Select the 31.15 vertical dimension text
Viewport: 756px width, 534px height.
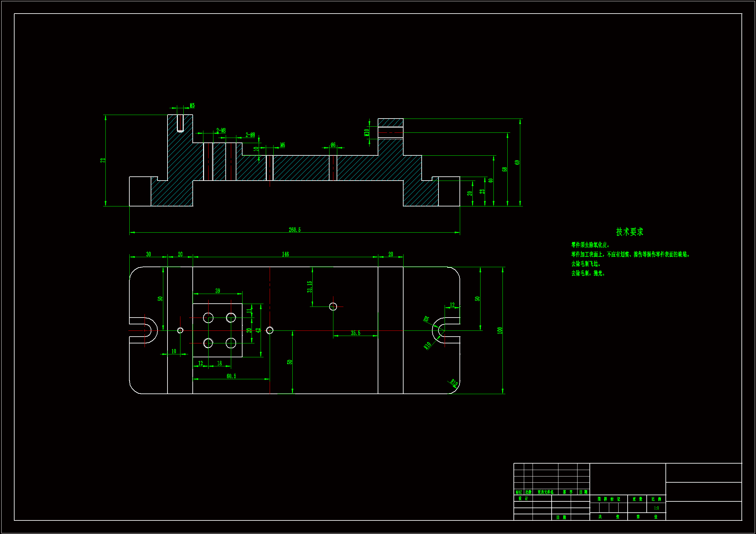pyautogui.click(x=309, y=287)
